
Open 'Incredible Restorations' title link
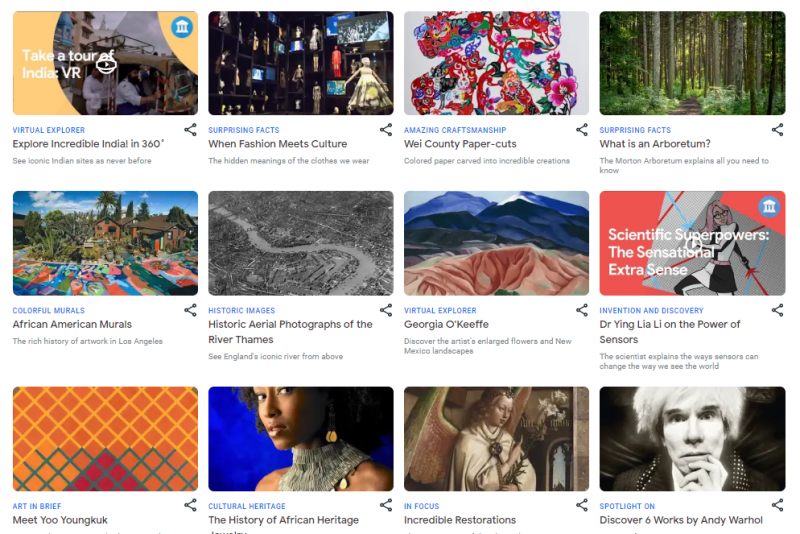tap(460, 520)
